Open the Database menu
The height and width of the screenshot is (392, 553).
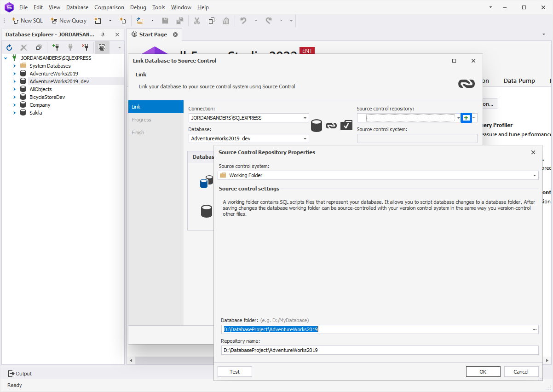[77, 7]
